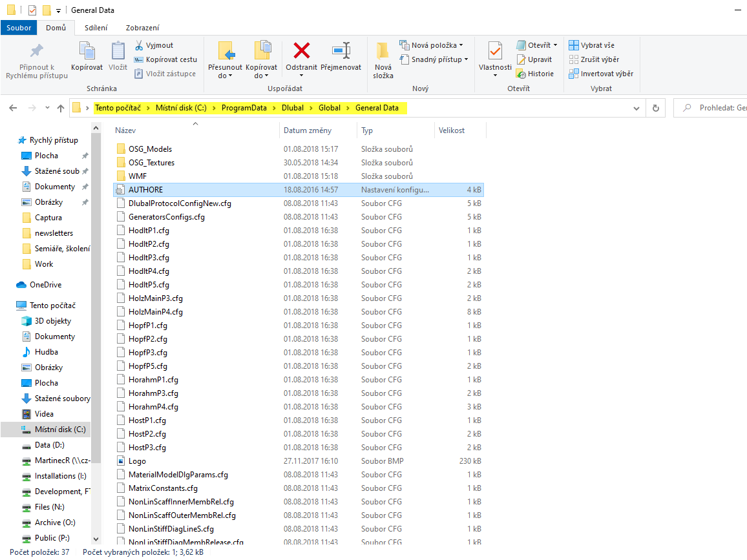
Task: Select the Vyjmout (Cut) tool
Action: pyautogui.click(x=155, y=45)
